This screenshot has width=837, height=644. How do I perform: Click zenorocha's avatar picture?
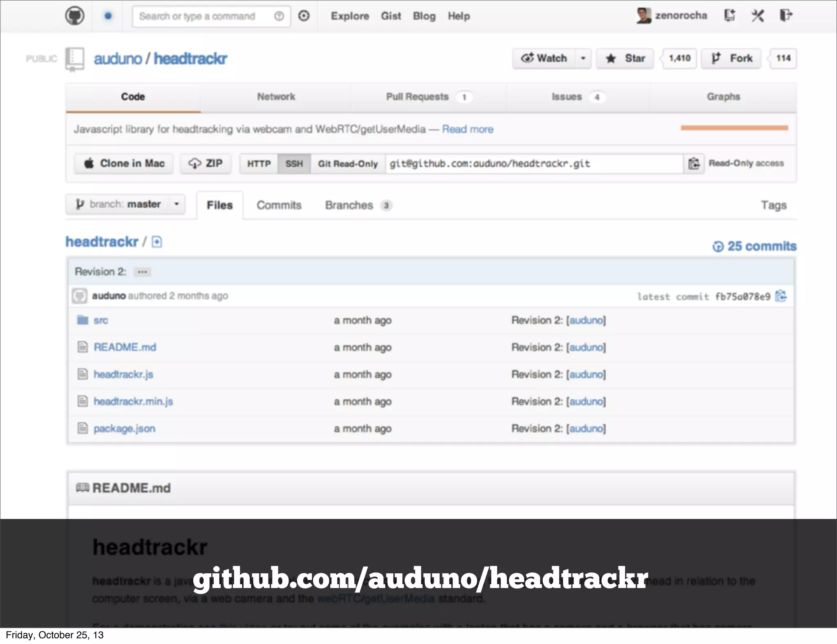coord(644,16)
